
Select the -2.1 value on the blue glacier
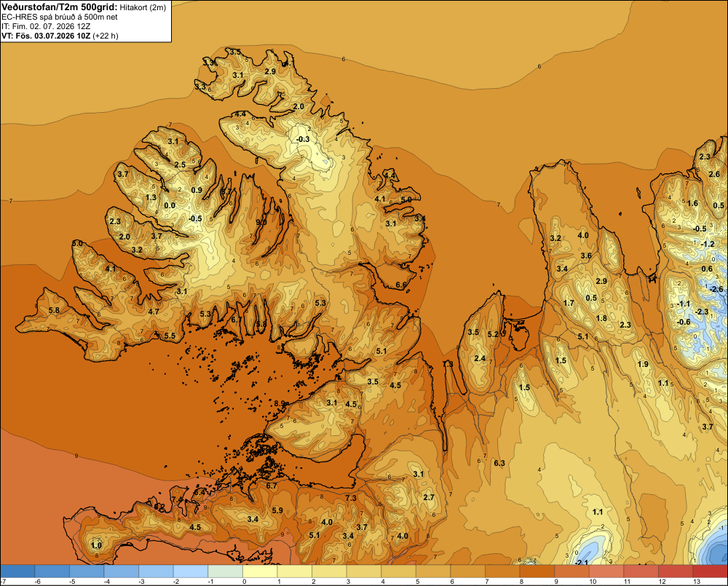coord(581,562)
